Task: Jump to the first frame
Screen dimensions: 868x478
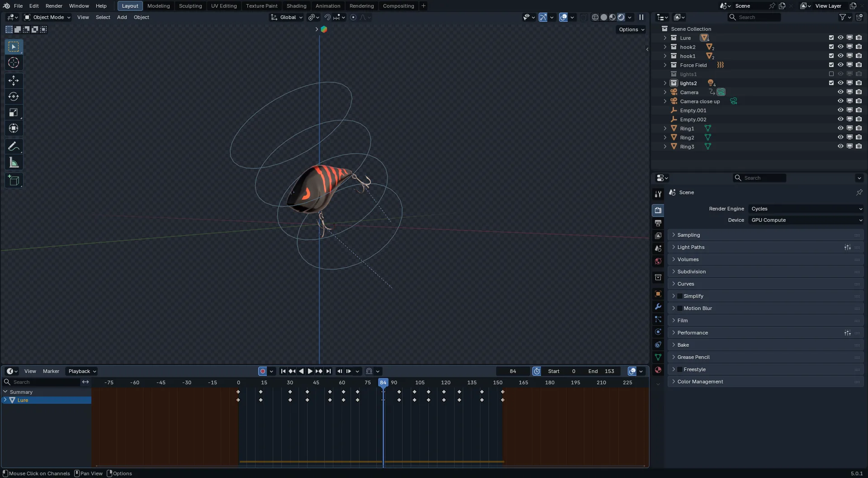Action: (283, 371)
